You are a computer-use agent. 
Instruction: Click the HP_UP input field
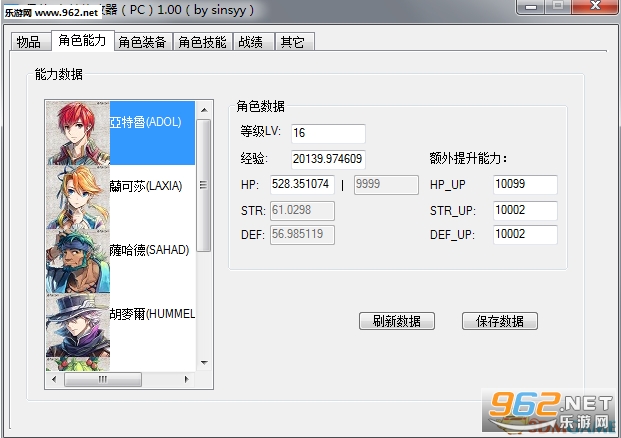(526, 185)
